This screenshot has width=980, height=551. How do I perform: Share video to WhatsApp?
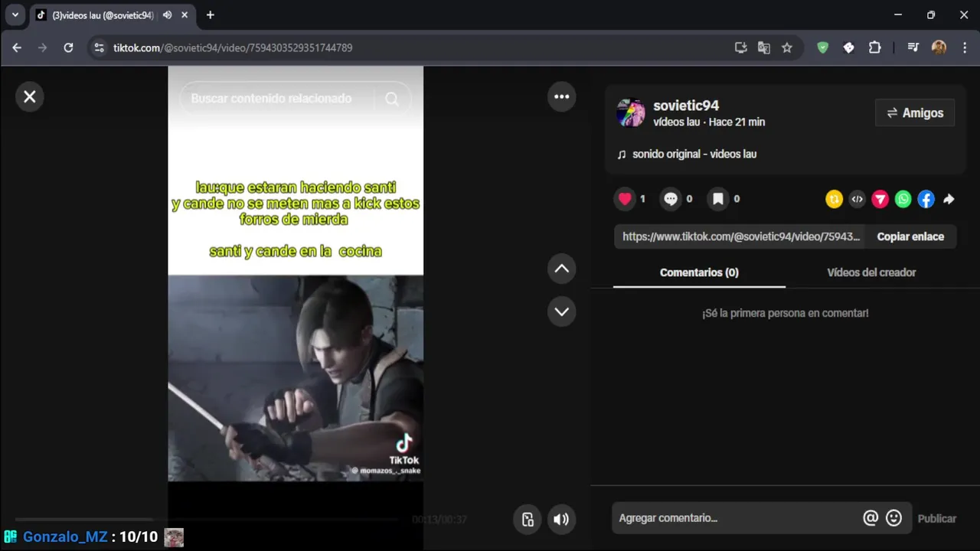click(903, 199)
